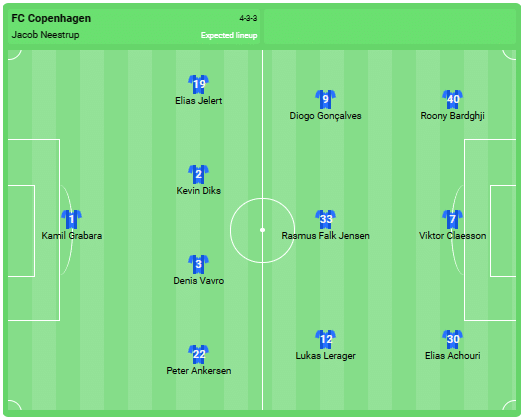The width and height of the screenshot is (524, 419).
Task: Click the coach name Jacob Neestrup
Action: click(45, 35)
